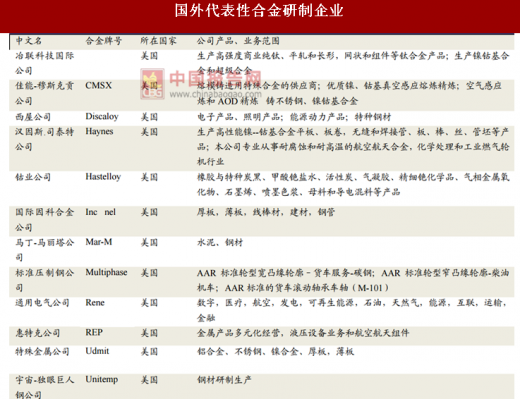Image resolution: width=520 pixels, height=399 pixels.
Task: Click the company name 钴业公司
Action: point(33,177)
